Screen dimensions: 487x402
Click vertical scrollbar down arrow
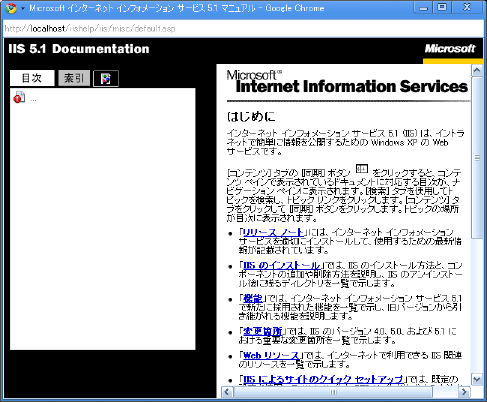(x=477, y=379)
